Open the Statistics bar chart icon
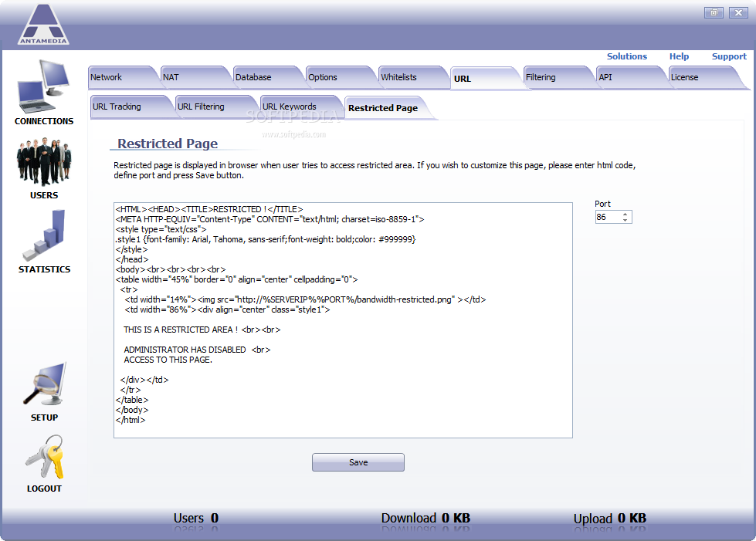This screenshot has width=756, height=541. [44, 235]
